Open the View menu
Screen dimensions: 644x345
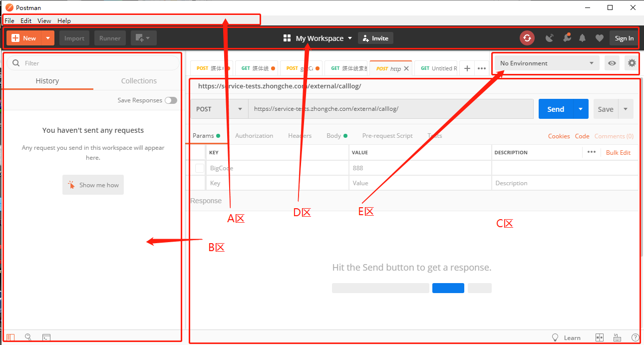coord(44,20)
